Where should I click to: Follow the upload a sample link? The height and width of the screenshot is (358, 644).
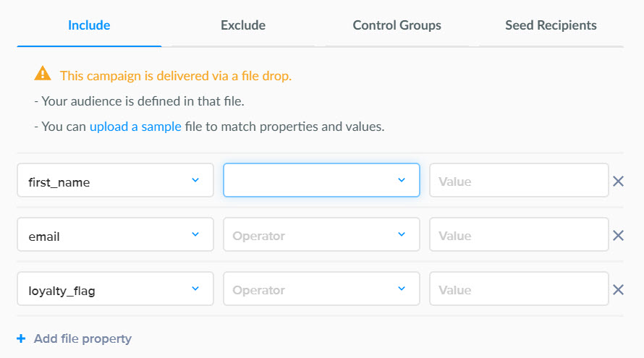[x=135, y=127]
